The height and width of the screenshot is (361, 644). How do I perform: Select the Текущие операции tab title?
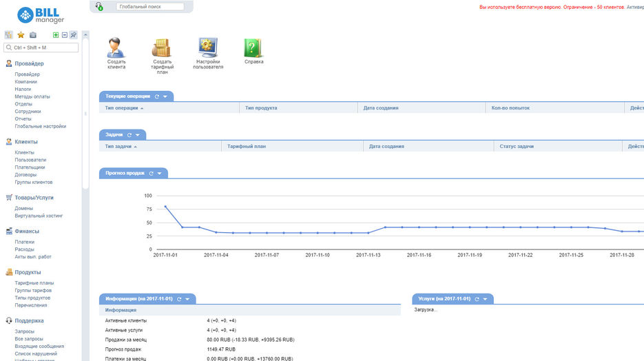(127, 96)
